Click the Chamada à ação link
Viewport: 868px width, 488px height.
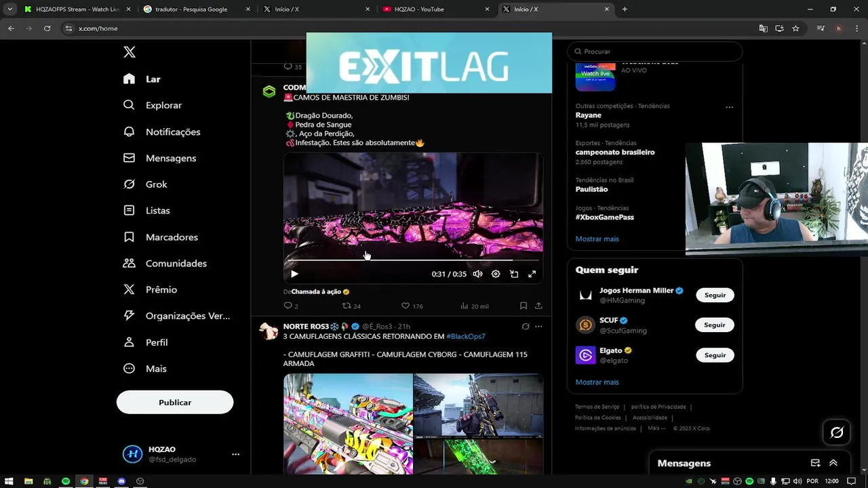tap(316, 291)
